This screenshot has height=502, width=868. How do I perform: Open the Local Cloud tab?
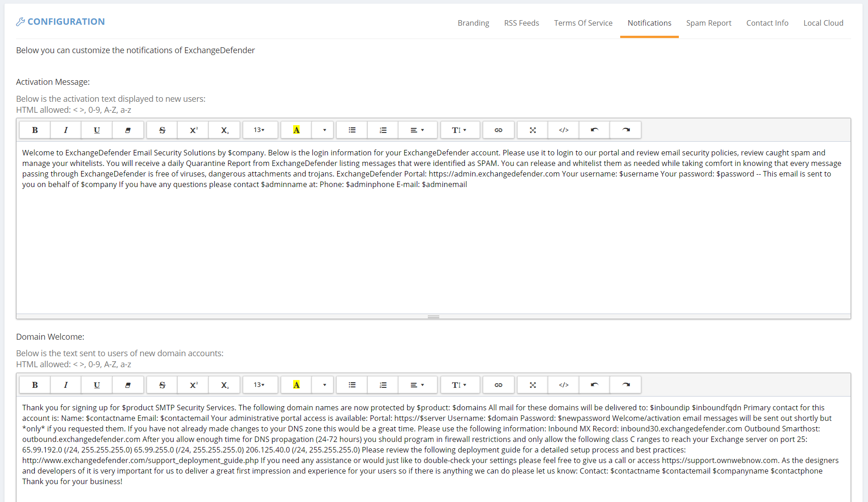coord(823,23)
